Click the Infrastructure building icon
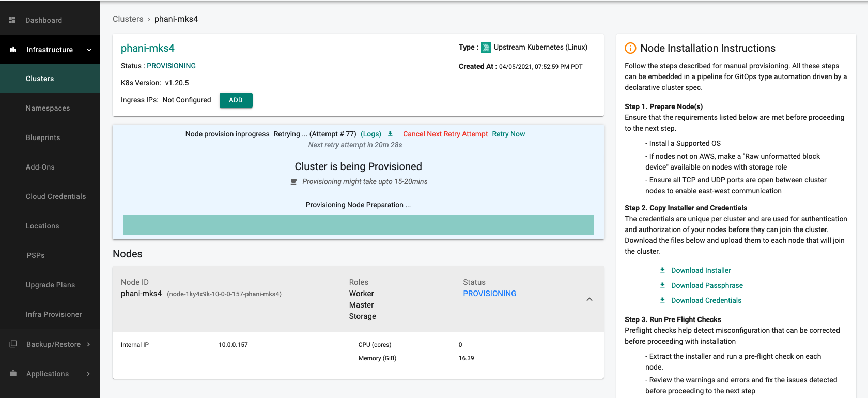Image resolution: width=868 pixels, height=398 pixels. [x=13, y=50]
